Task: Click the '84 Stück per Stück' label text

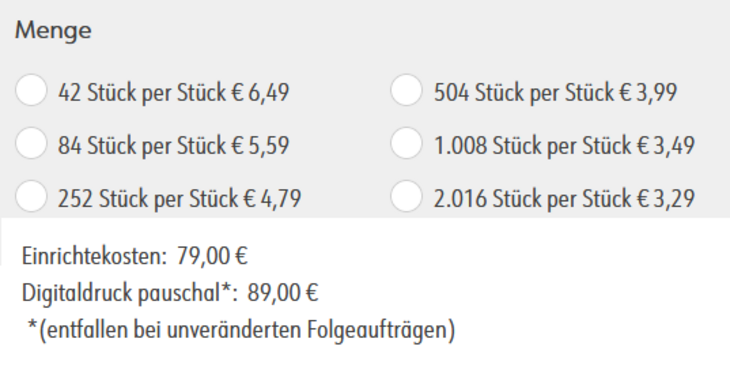Action: [x=142, y=146]
